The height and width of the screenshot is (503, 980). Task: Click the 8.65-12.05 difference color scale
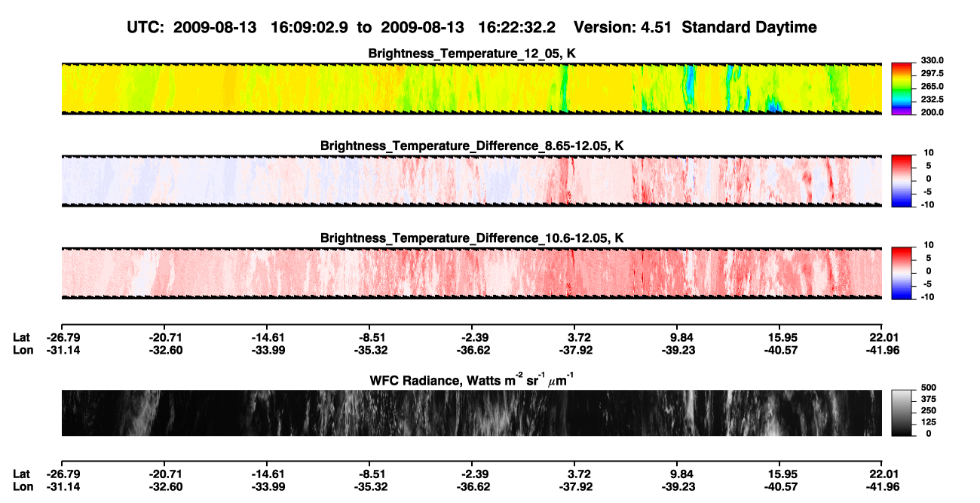[x=901, y=181]
